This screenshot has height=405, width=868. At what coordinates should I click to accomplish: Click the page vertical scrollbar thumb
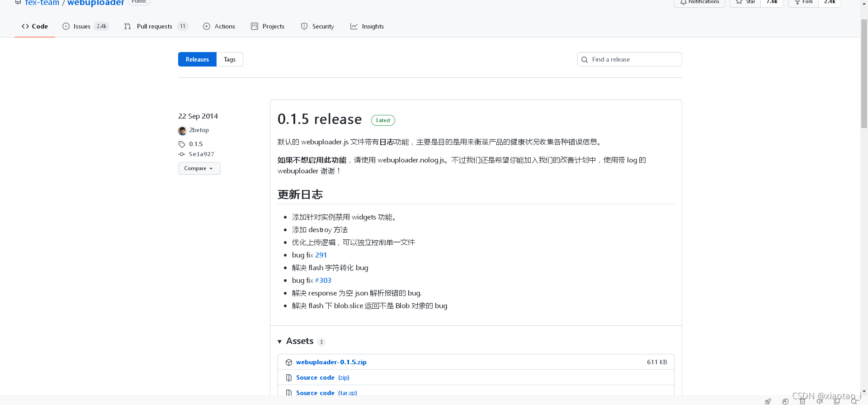(x=864, y=74)
